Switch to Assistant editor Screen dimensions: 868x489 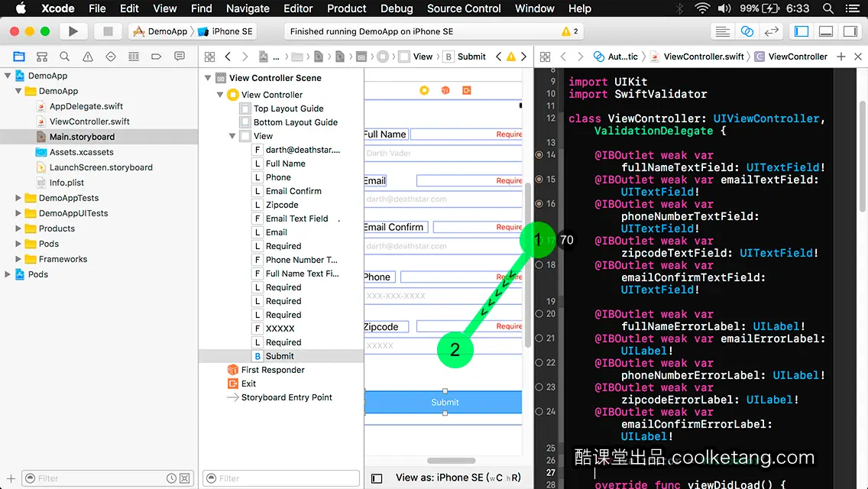[x=747, y=31]
